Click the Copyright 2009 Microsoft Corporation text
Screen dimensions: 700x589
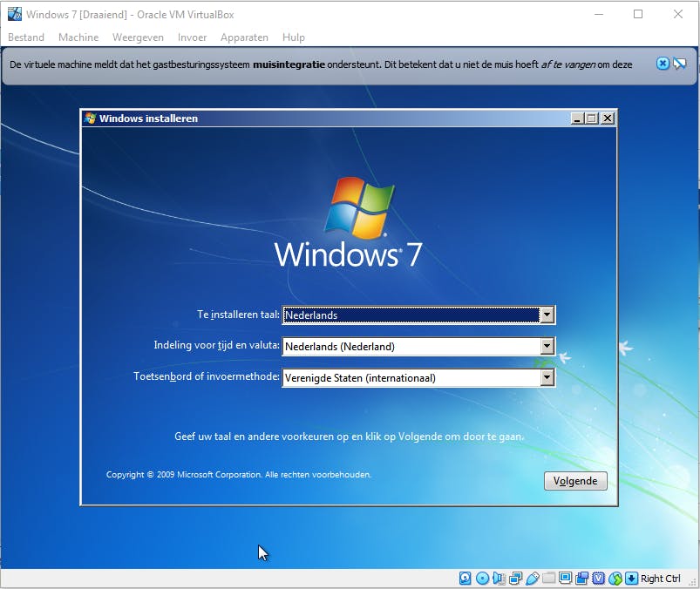click(238, 474)
